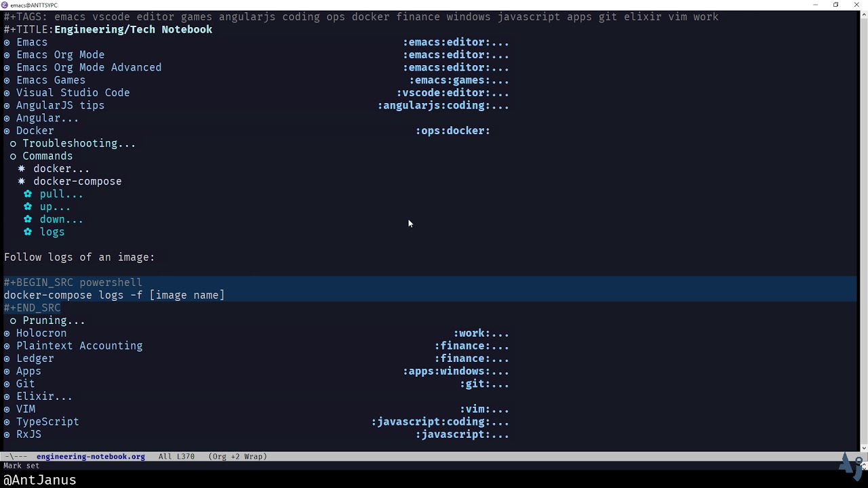Click the docker-compose logs -f command line
This screenshot has width=868, height=488.
tap(114, 296)
